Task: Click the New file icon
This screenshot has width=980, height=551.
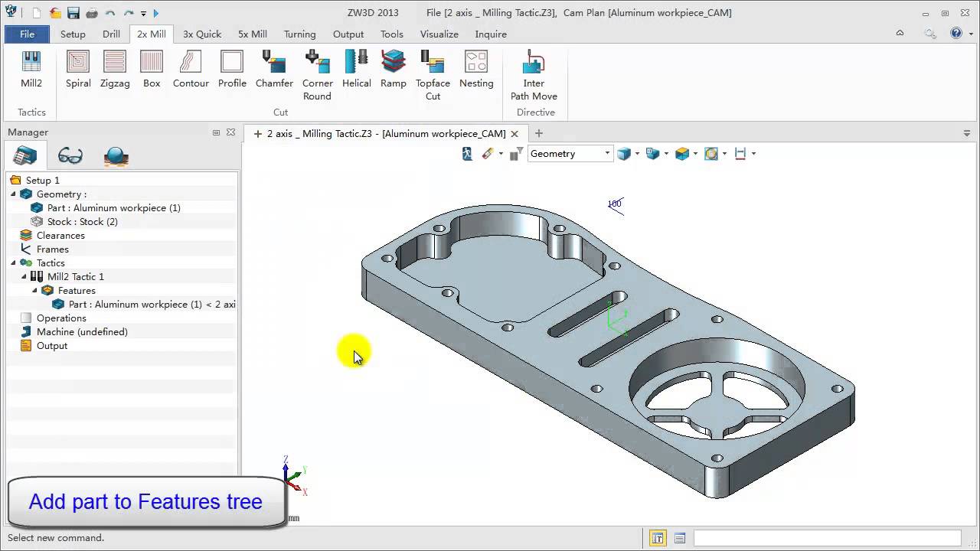Action: click(38, 13)
